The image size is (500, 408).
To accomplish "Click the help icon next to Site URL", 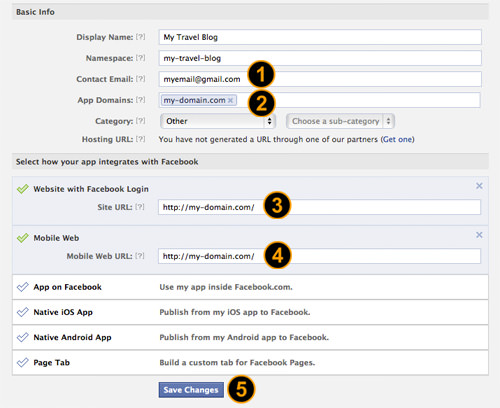I will pos(140,207).
